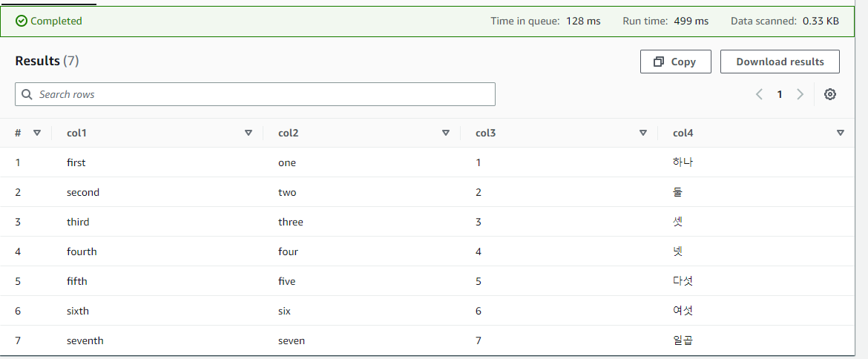Sort results using the col4 triangle
This screenshot has width=868, height=359.
point(841,133)
